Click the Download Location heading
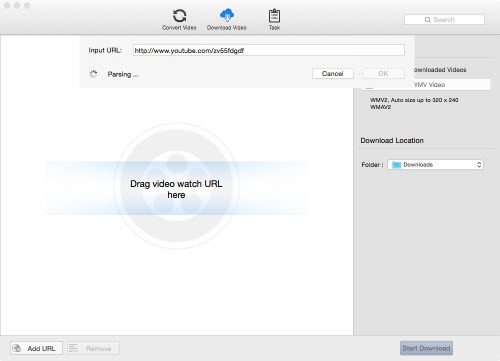Image resolution: width=500 pixels, height=361 pixels. [392, 140]
